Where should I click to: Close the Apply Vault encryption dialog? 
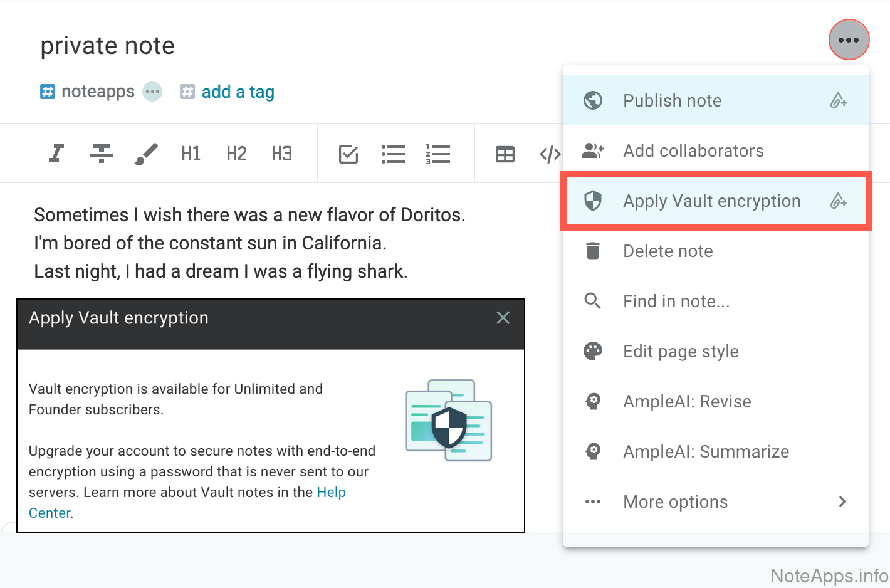point(503,318)
